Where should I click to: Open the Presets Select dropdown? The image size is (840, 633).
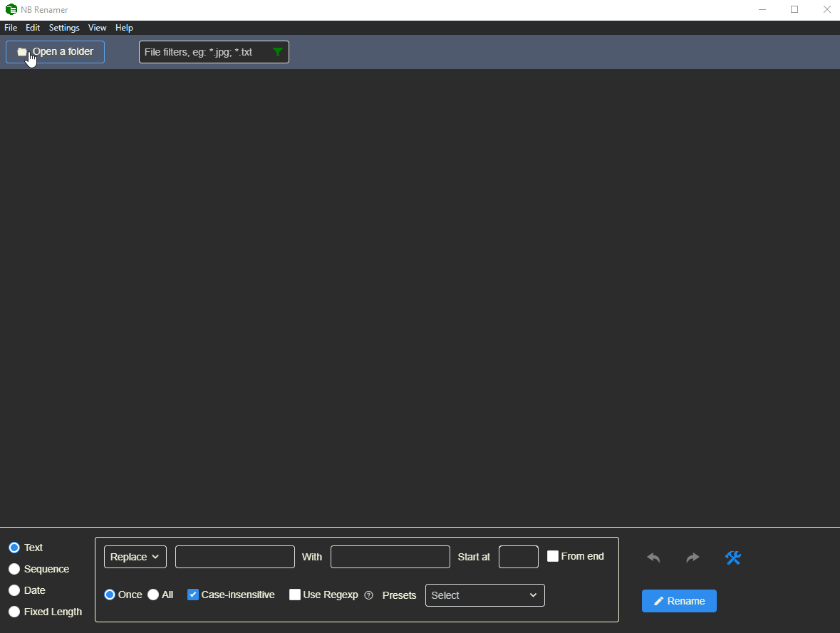[484, 595]
